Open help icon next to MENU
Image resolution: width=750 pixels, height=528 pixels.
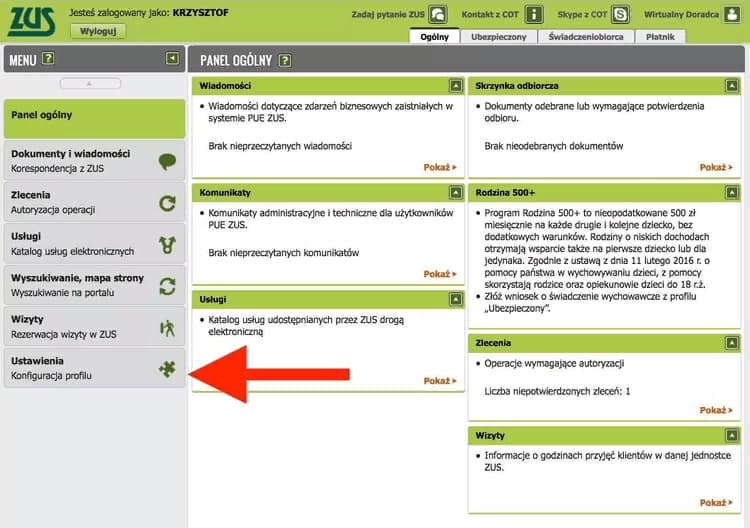coord(48,60)
